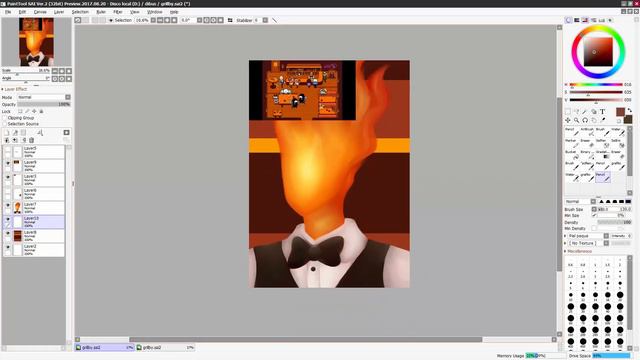Switch to the second grillby.sai2 document tab
Viewport: 640px width, 360px height.
click(x=165, y=347)
